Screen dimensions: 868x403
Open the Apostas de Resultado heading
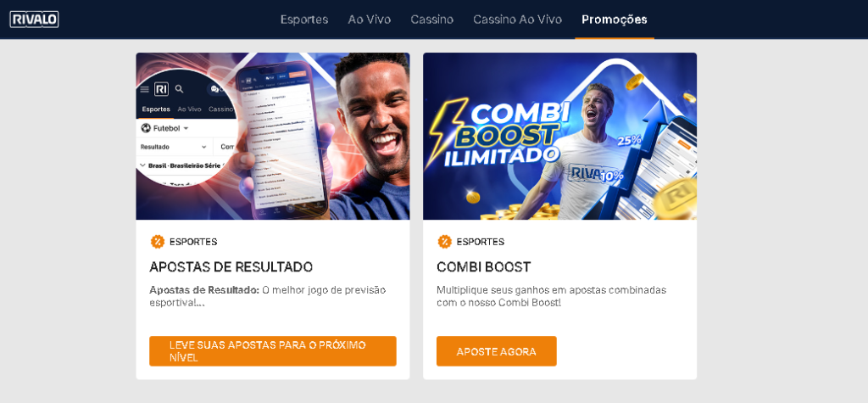(x=231, y=266)
